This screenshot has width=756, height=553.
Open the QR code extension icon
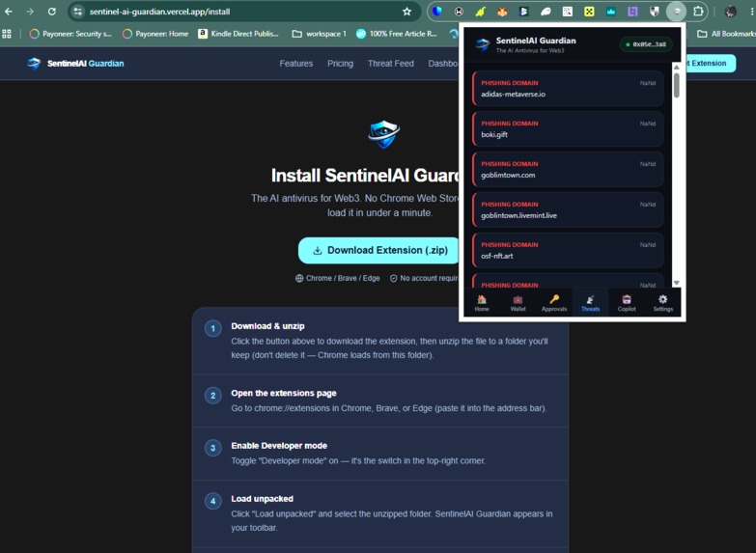pos(568,11)
